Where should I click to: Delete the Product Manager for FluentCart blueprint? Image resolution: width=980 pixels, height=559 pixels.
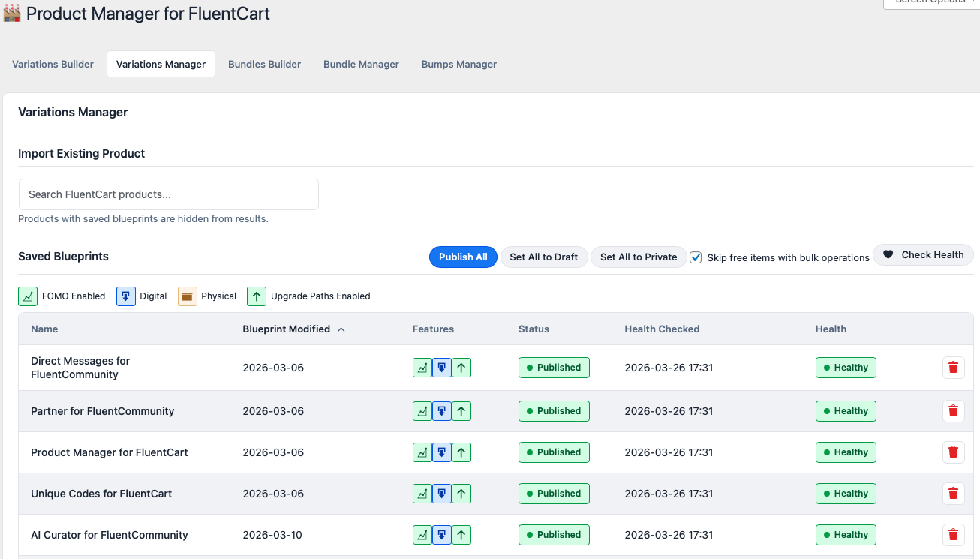(x=954, y=452)
